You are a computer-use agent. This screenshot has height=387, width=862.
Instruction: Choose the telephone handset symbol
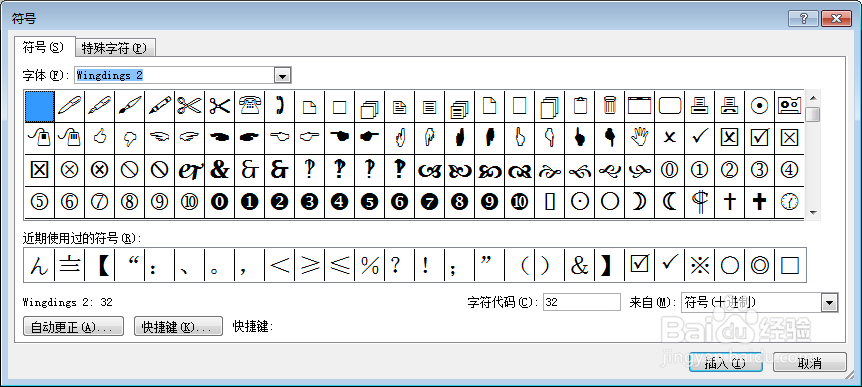click(x=279, y=106)
